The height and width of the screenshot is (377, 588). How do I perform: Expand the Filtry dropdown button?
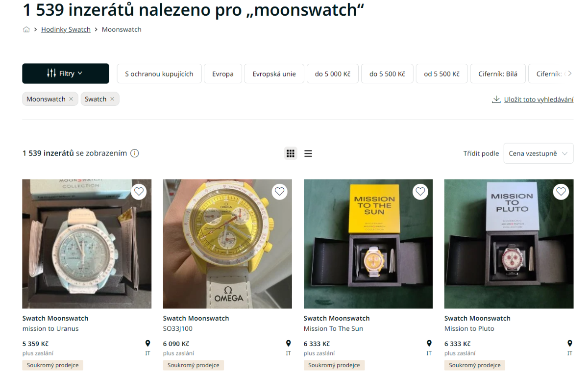coord(66,74)
